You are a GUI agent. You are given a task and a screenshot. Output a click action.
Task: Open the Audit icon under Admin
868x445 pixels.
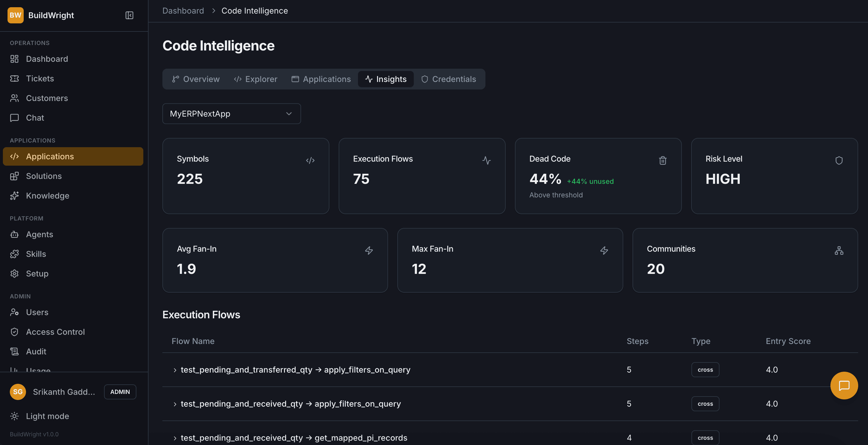click(x=14, y=351)
